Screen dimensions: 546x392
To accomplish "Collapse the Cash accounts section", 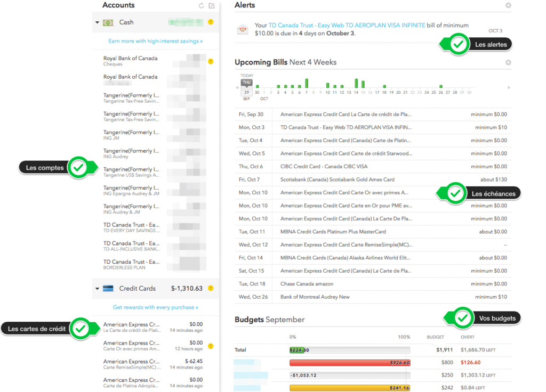I will pyautogui.click(x=97, y=22).
